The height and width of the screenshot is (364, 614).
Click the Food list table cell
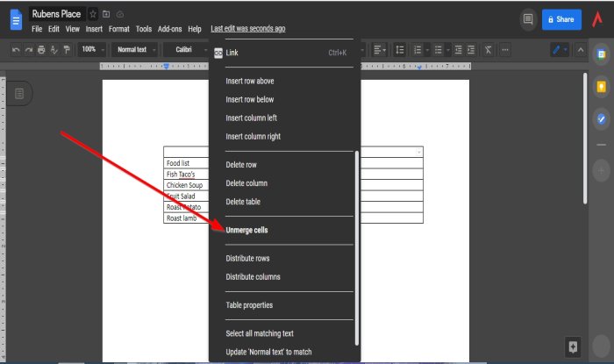(x=186, y=163)
